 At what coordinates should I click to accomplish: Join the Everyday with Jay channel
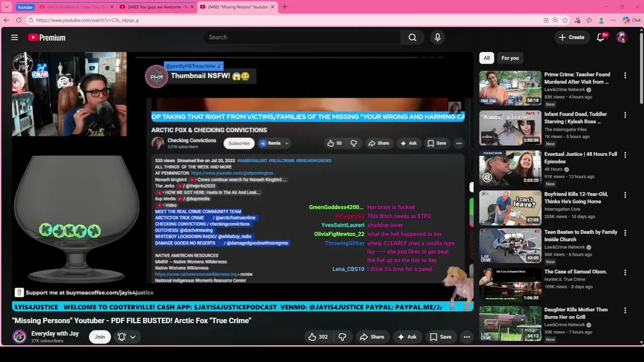100,337
